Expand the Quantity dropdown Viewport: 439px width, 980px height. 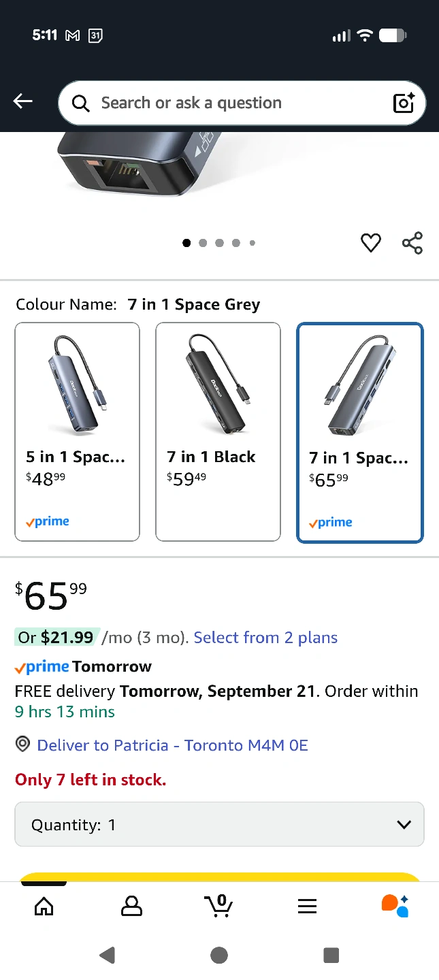(219, 824)
